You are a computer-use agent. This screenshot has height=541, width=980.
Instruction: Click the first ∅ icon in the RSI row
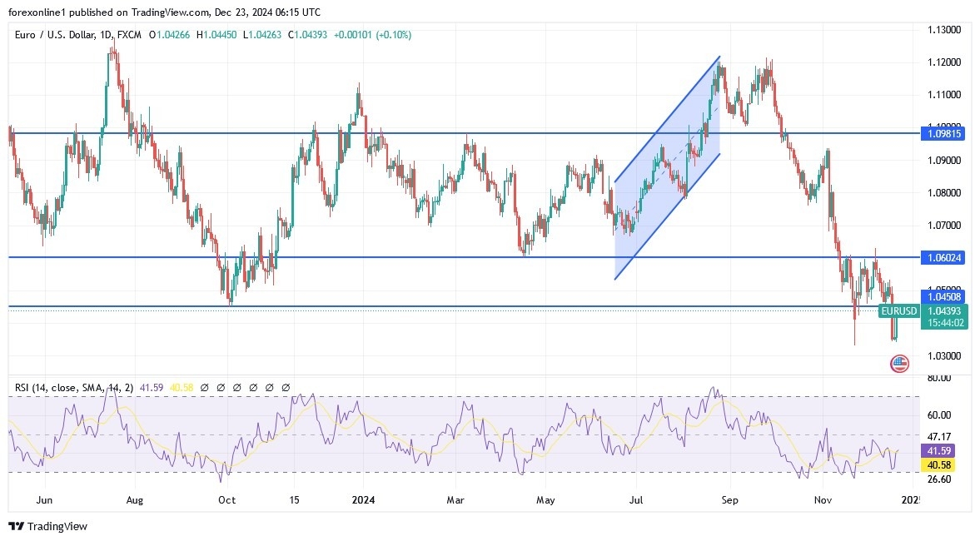point(203,387)
